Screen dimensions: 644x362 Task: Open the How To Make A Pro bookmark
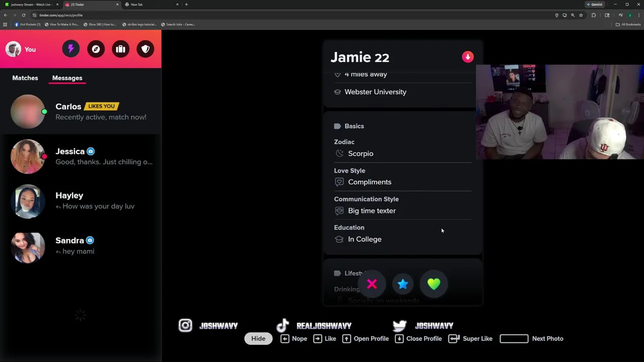pos(62,24)
